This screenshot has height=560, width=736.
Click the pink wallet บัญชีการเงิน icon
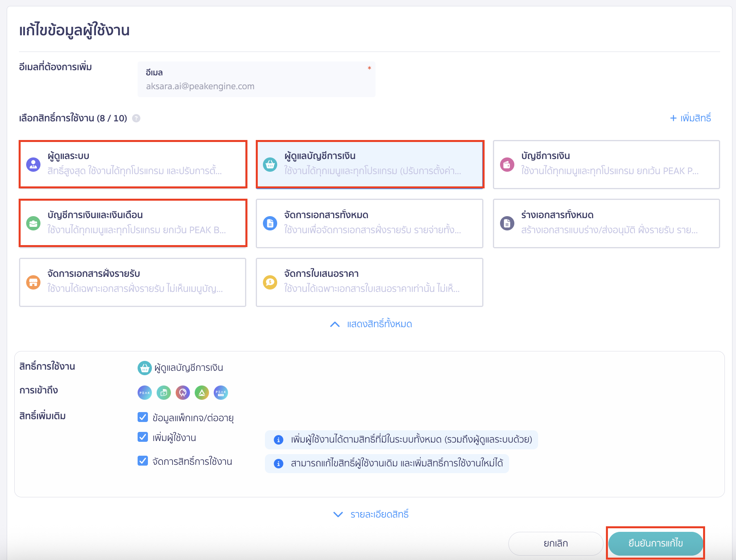click(507, 164)
